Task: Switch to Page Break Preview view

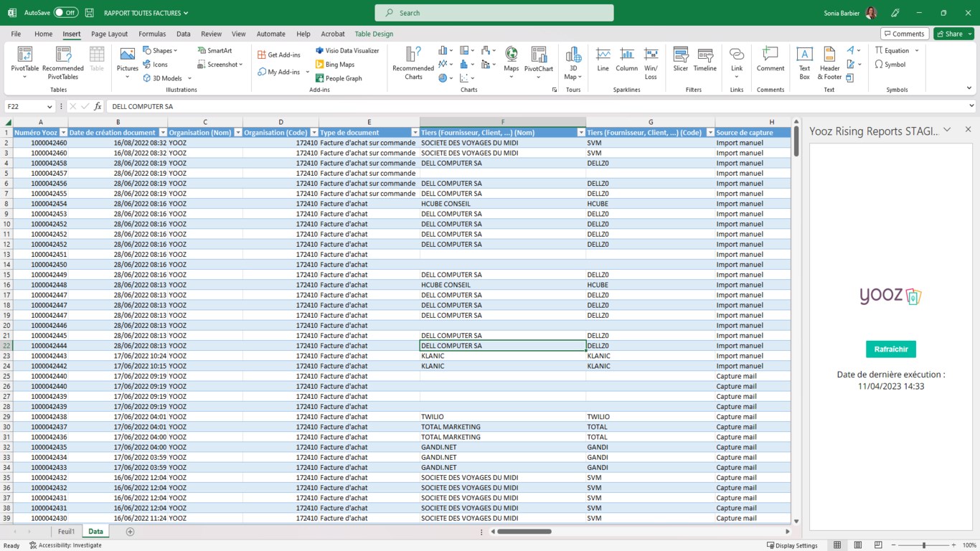Action: [x=878, y=545]
